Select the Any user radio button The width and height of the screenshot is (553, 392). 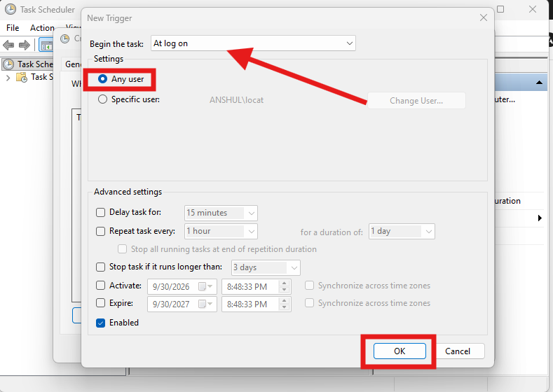click(102, 79)
